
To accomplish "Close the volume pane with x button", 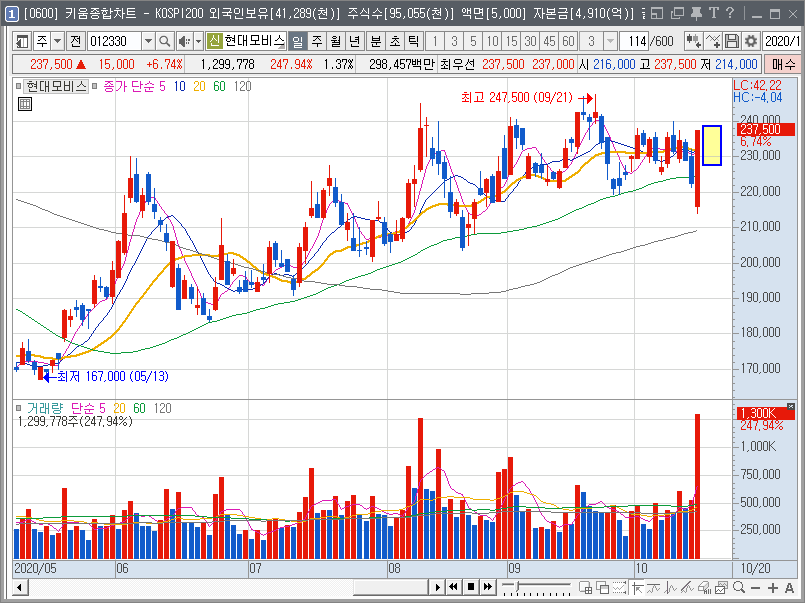I will point(791,406).
